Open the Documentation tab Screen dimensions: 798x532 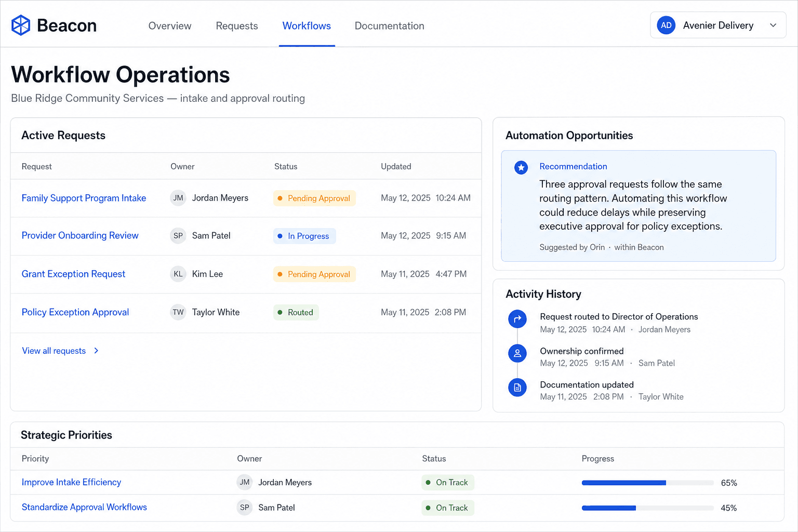(x=390, y=26)
